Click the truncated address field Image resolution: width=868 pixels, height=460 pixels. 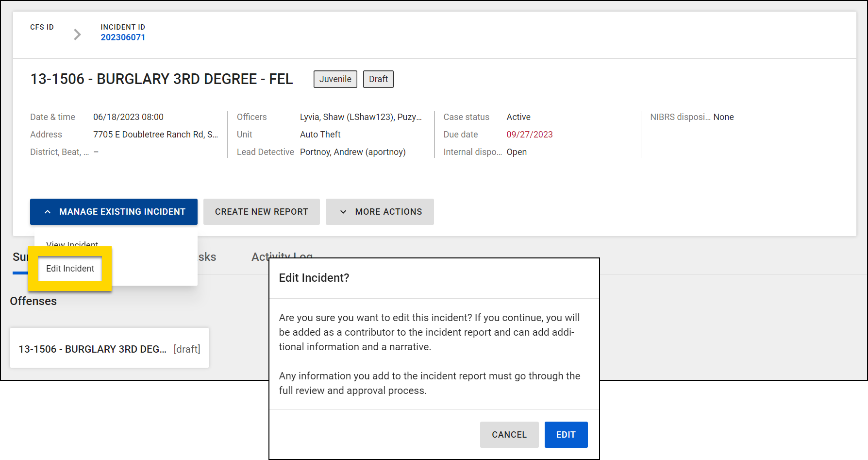[x=156, y=134]
